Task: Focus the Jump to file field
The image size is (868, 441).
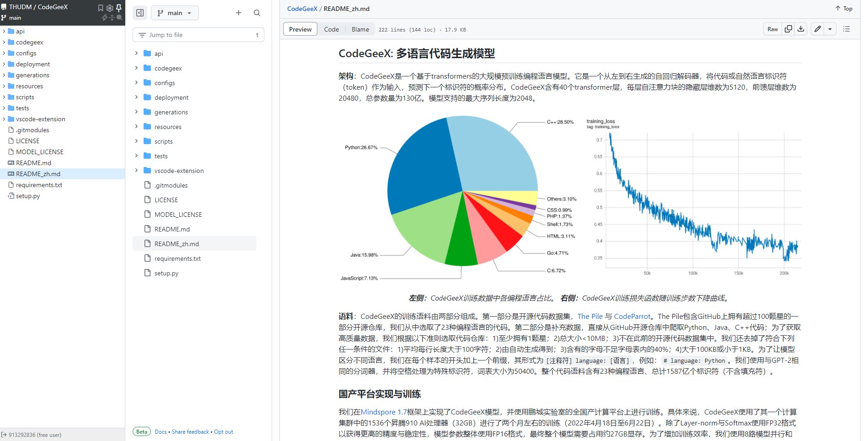Action: coord(198,35)
